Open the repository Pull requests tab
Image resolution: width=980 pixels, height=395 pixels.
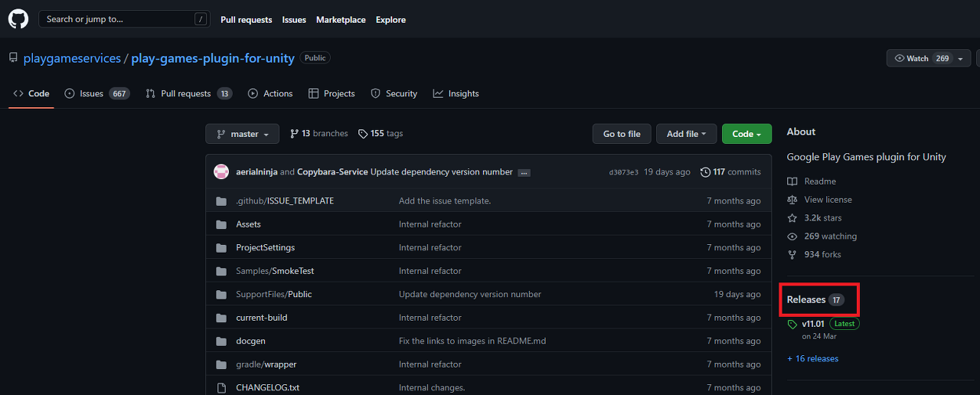click(x=189, y=93)
